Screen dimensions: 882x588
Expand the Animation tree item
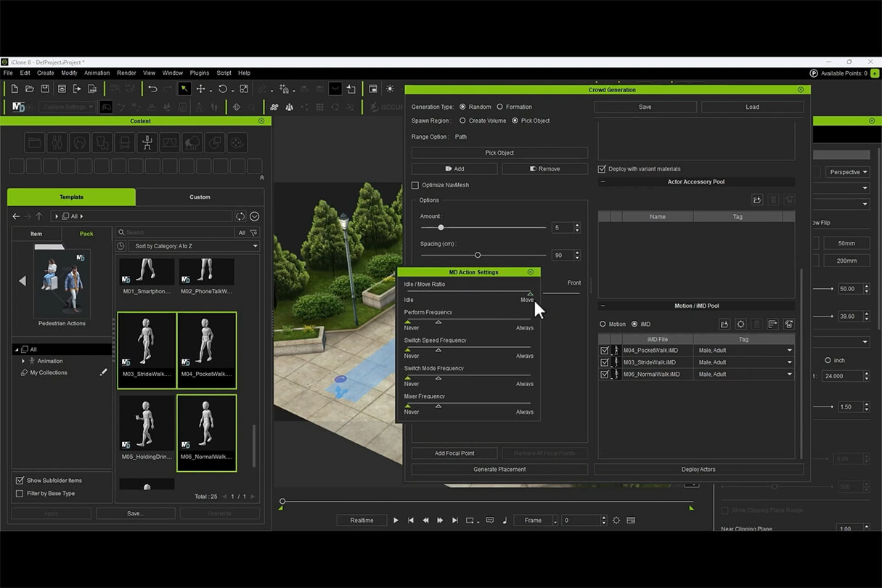(23, 361)
